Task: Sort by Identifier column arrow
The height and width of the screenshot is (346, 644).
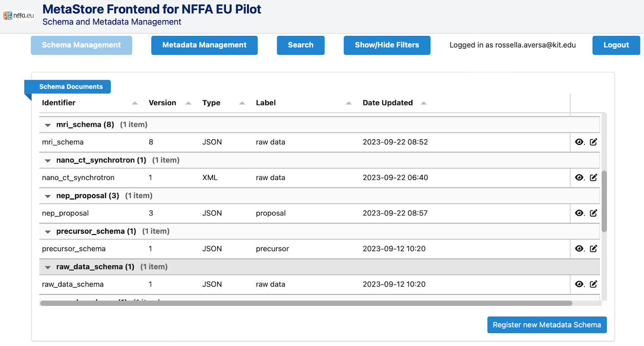Action: [x=135, y=103]
